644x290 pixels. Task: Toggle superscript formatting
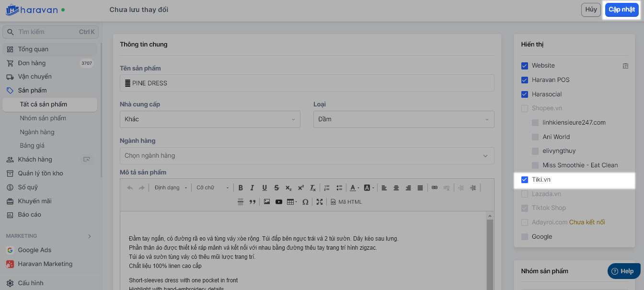pyautogui.click(x=300, y=188)
